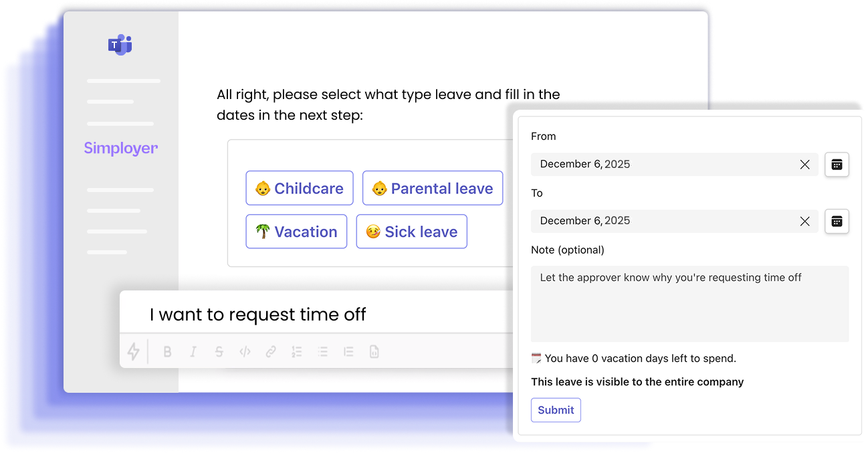
Task: Click the block quote icon
Action: tap(348, 352)
